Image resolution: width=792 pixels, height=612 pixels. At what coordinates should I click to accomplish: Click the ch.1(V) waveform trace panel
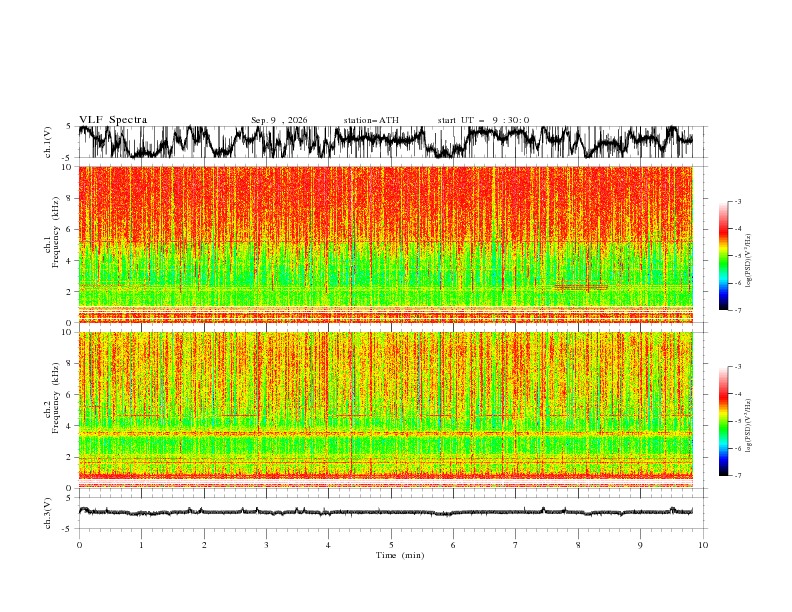pyautogui.click(x=385, y=142)
